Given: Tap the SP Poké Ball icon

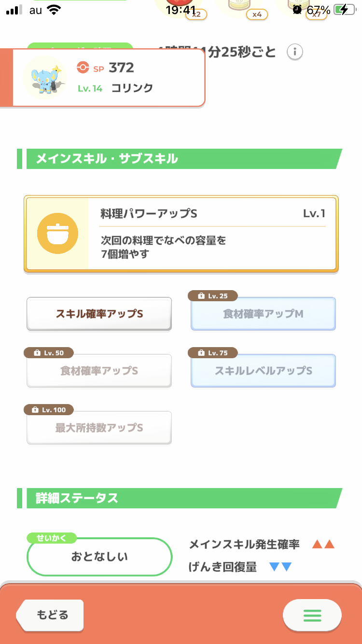Looking at the screenshot, I should click(x=83, y=68).
